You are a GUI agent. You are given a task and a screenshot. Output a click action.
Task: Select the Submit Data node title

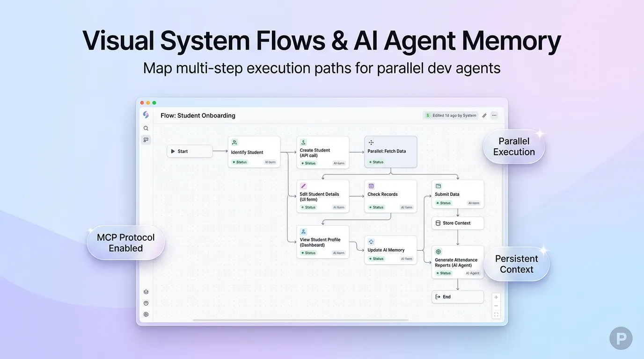point(447,194)
